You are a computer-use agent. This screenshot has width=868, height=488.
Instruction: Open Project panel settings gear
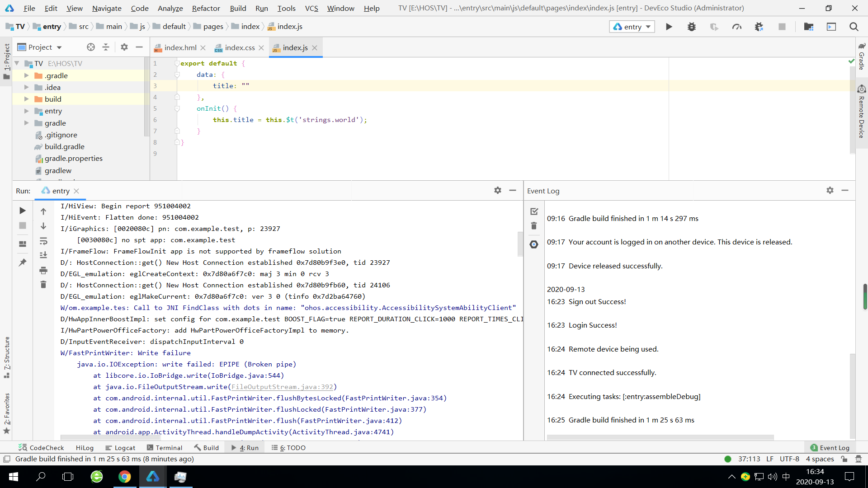coord(124,47)
